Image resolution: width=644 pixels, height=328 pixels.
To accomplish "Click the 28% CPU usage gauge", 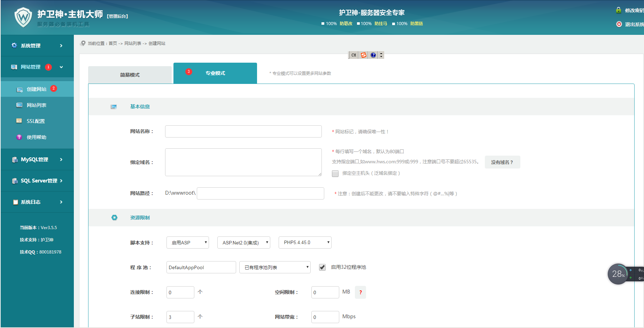I will [618, 274].
